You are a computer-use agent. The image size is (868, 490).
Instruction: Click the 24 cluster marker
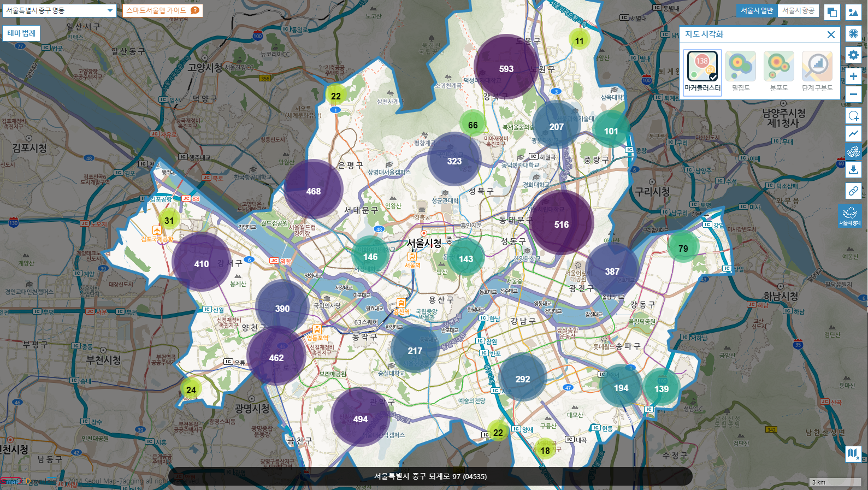coord(191,389)
